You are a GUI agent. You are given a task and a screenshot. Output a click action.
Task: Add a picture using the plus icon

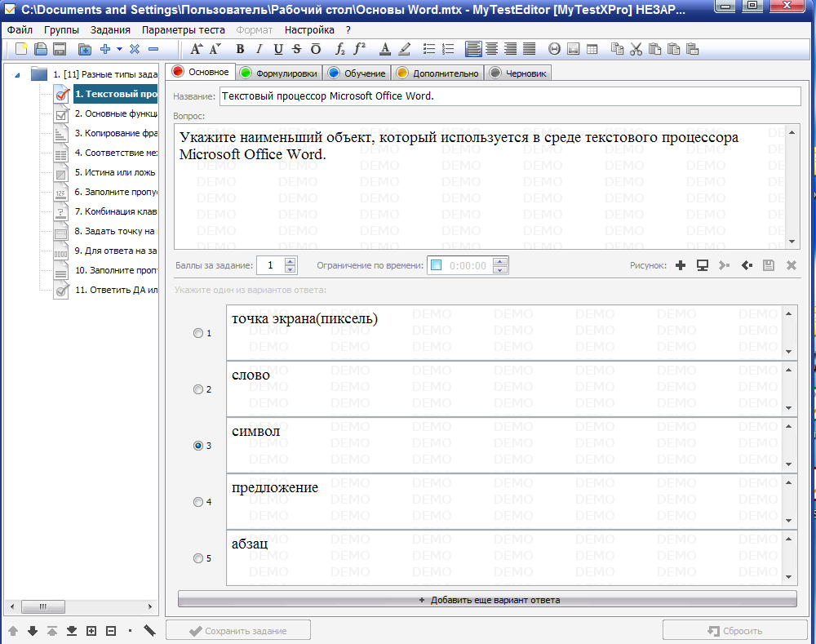pos(681,265)
